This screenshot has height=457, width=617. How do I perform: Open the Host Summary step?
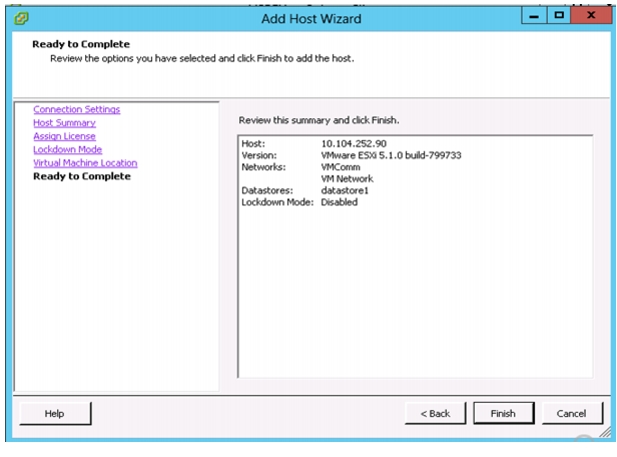(x=65, y=123)
